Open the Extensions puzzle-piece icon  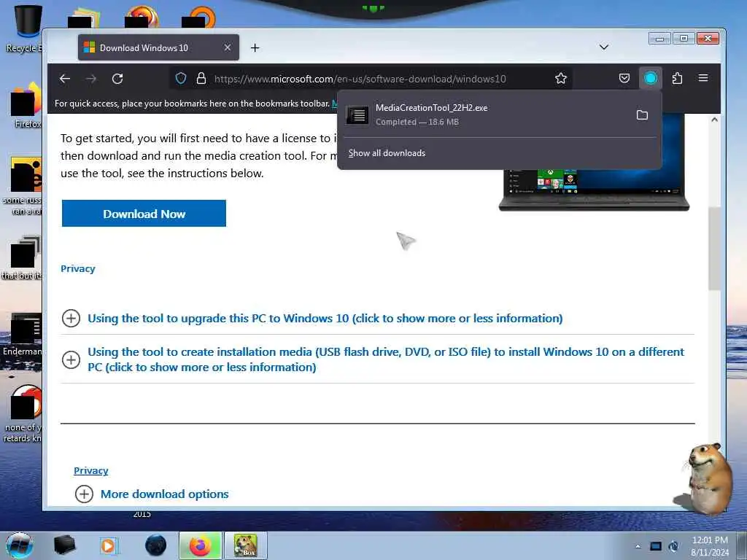tap(677, 78)
